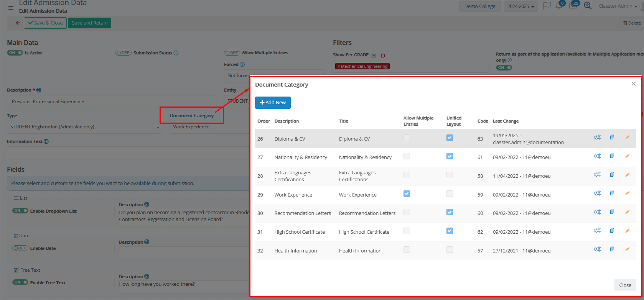Check Allow Multiple Entries for Diploma & CV
The height and width of the screenshot is (300, 644).
click(x=407, y=138)
